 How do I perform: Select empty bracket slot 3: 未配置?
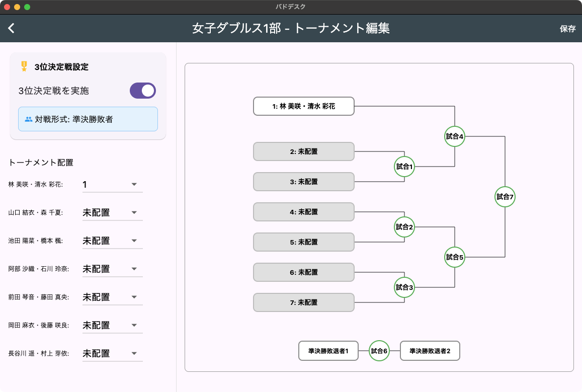tap(304, 182)
